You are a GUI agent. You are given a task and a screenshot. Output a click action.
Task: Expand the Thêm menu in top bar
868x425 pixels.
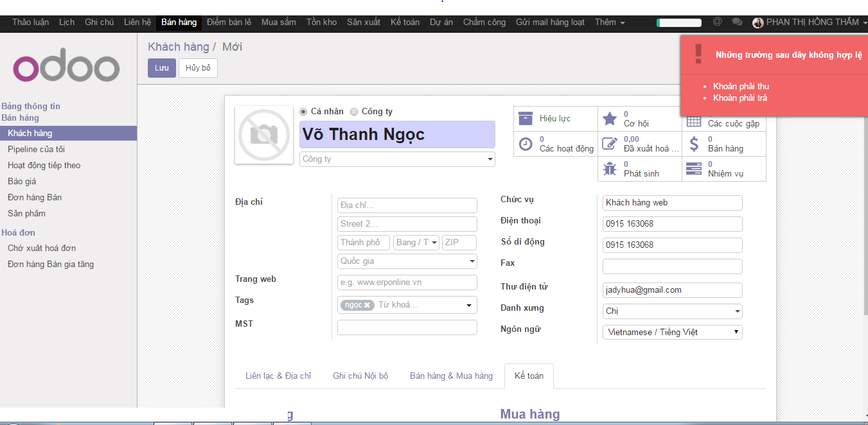[610, 22]
